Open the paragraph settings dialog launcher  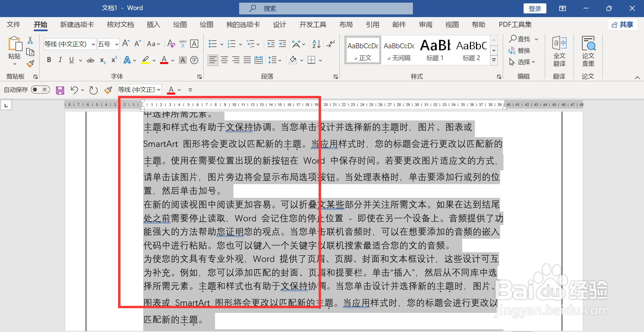point(335,77)
